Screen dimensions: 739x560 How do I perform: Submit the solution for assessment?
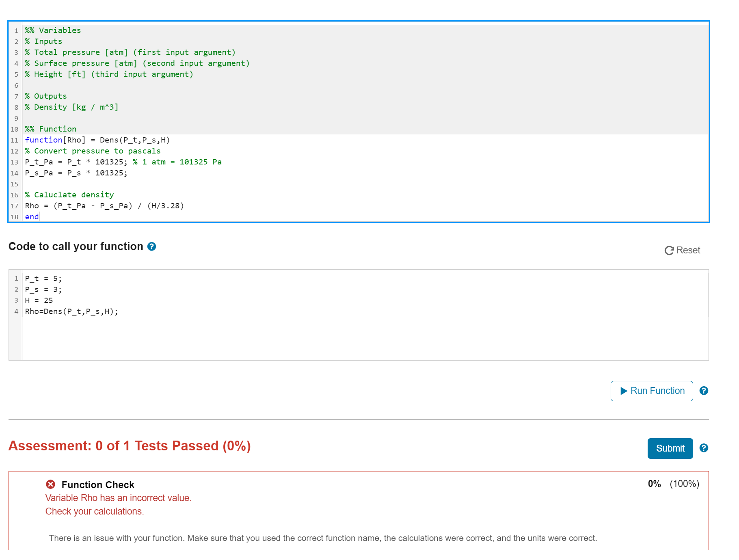670,448
